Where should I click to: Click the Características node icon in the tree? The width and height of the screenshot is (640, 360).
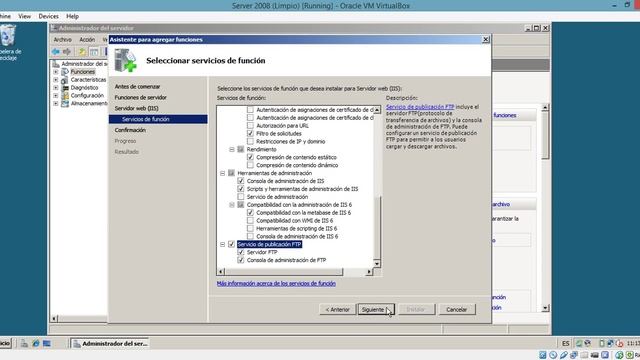coord(65,80)
